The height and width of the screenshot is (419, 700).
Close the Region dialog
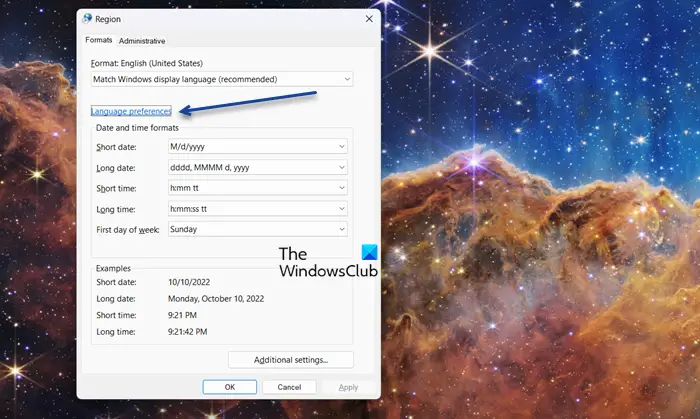coord(369,19)
